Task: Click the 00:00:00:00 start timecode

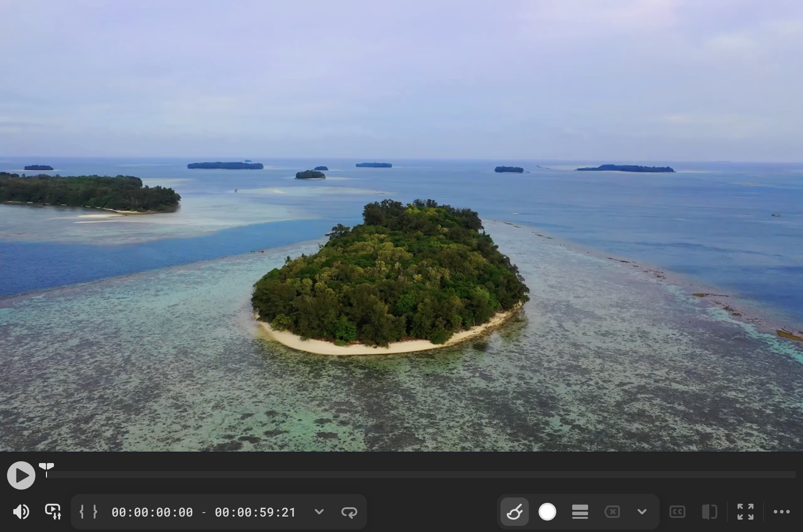Action: (152, 512)
